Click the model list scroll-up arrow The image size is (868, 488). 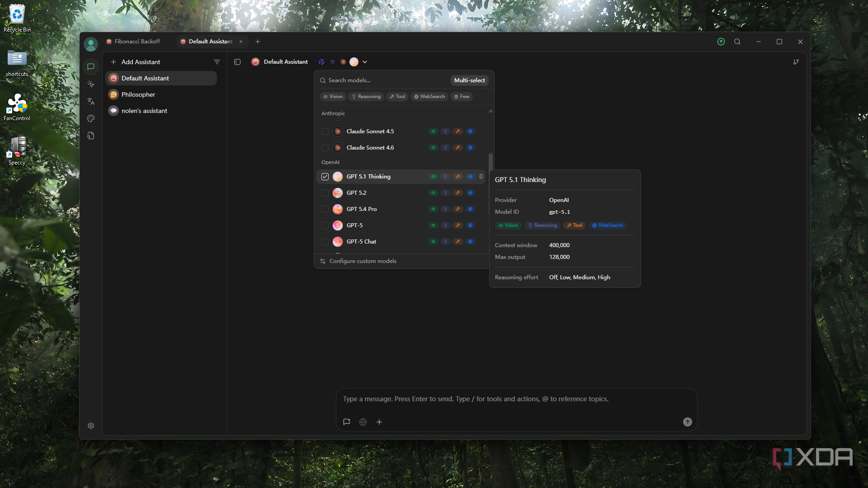[x=491, y=111]
